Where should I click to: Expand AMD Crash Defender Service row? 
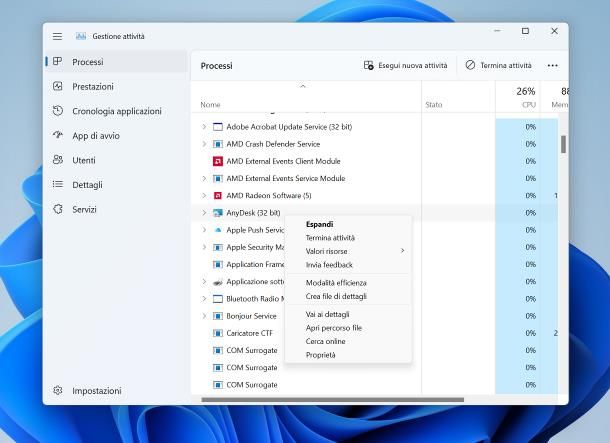pos(204,144)
